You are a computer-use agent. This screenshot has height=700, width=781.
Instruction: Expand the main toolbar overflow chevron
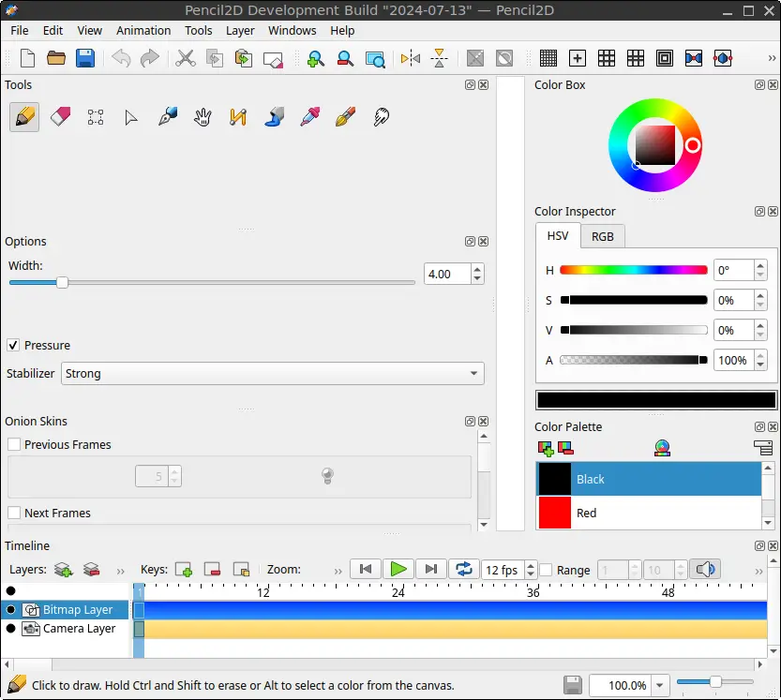(x=772, y=58)
